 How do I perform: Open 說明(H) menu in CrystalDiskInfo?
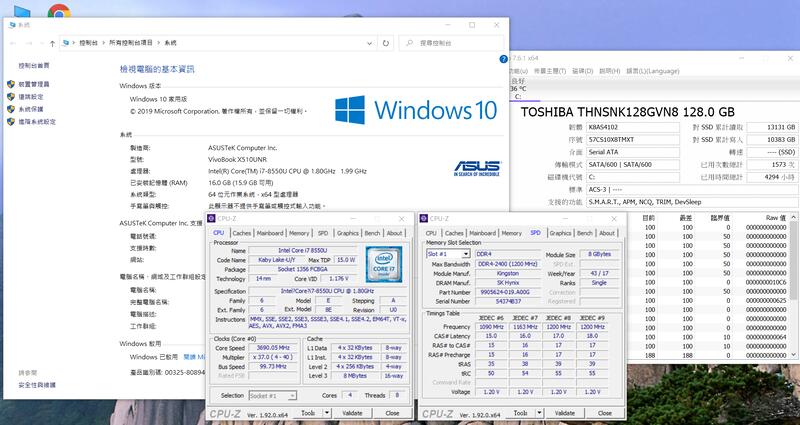pyautogui.click(x=610, y=71)
